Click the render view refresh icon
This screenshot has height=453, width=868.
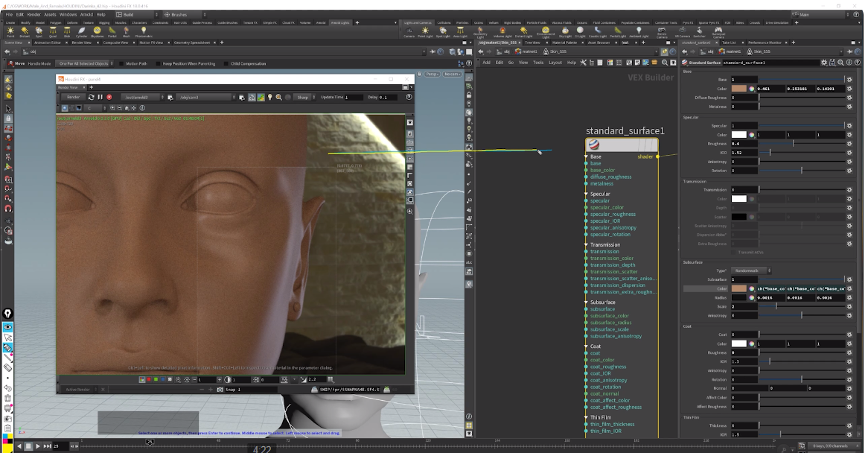pyautogui.click(x=91, y=97)
